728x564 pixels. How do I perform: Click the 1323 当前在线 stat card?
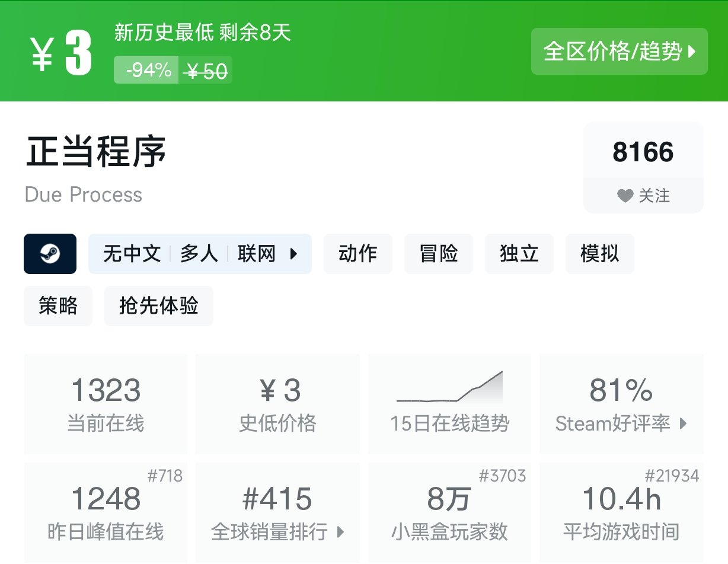(x=106, y=404)
